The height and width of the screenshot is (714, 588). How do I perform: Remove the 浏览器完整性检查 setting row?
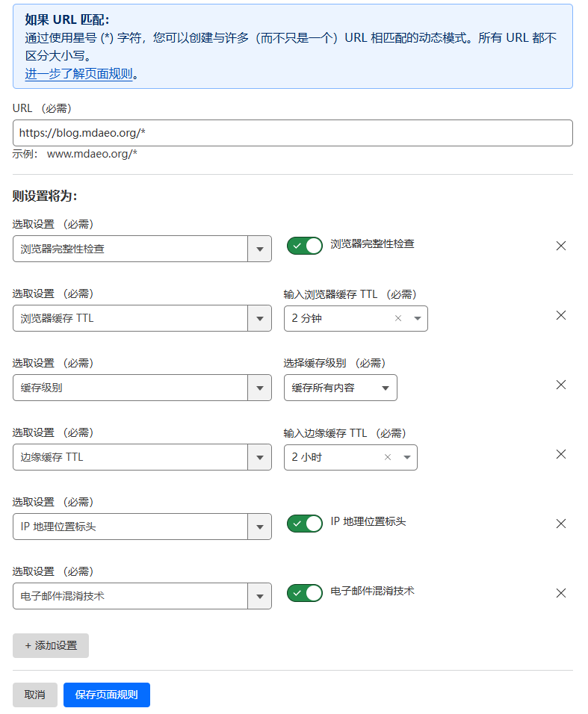coord(561,246)
